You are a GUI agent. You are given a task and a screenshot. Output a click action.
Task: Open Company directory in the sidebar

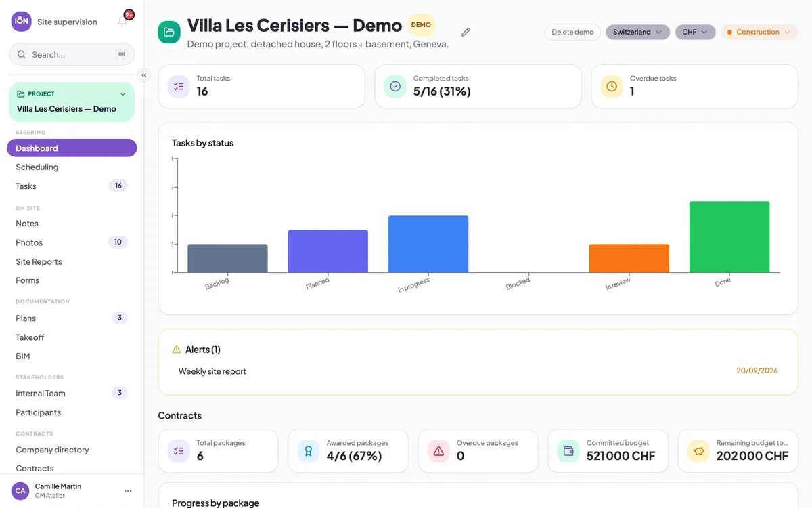pos(72,450)
